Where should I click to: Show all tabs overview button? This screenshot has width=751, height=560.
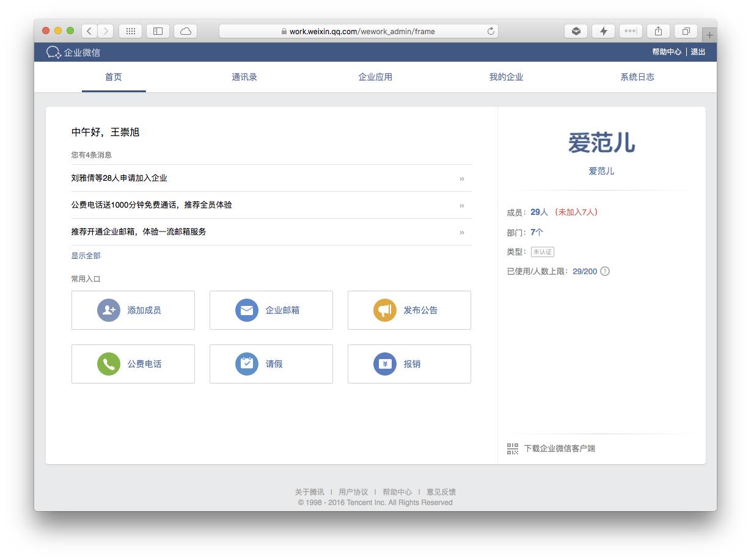click(x=686, y=31)
